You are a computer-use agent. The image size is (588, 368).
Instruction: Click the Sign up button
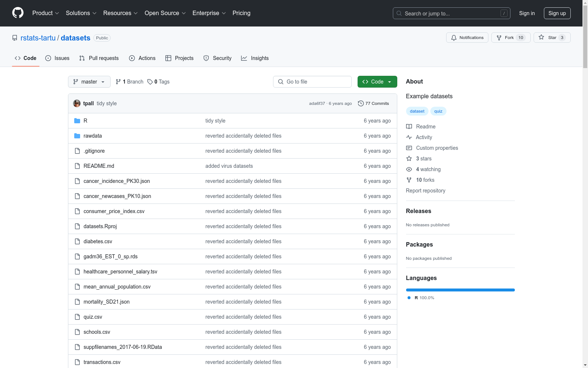pyautogui.click(x=557, y=13)
